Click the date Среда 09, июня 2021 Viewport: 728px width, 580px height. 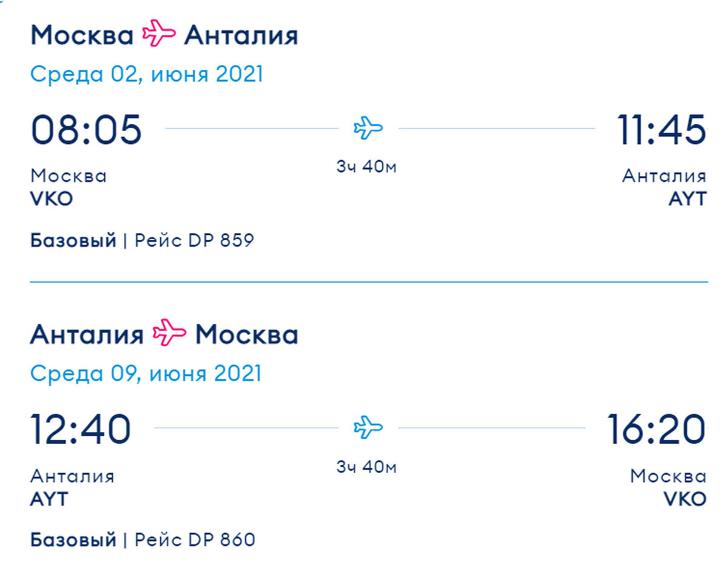click(146, 373)
